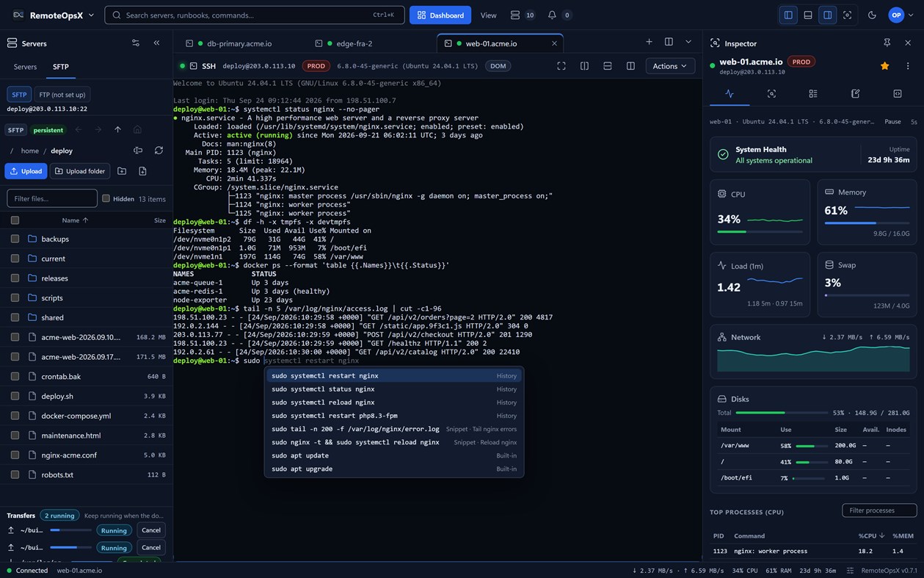Image resolution: width=924 pixels, height=578 pixels.
Task: Select checkbox for robots.txt
Action: coord(15,474)
